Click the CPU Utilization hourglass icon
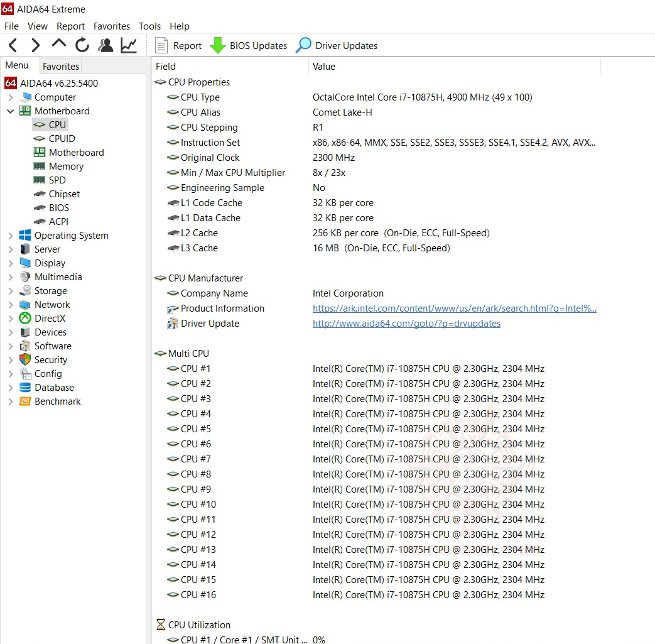Screen dimensions: 655x644 160,625
